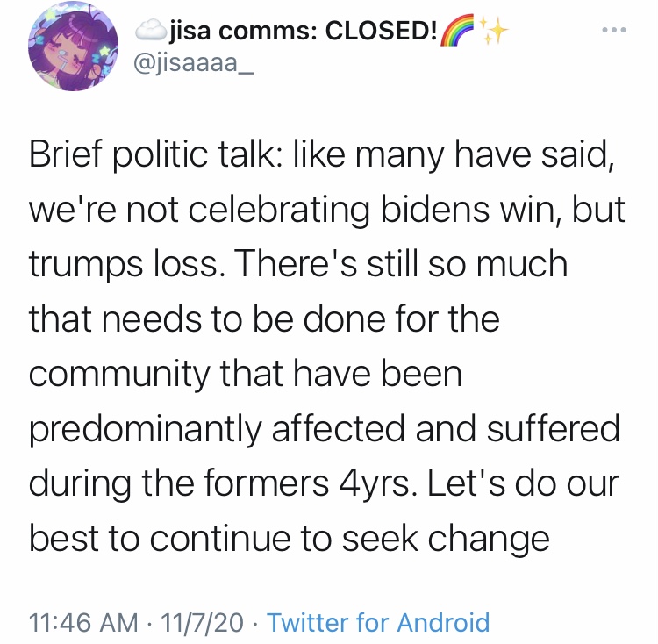Click the line about celebrating bidens win
The height and width of the screenshot is (644, 658).
click(327, 210)
